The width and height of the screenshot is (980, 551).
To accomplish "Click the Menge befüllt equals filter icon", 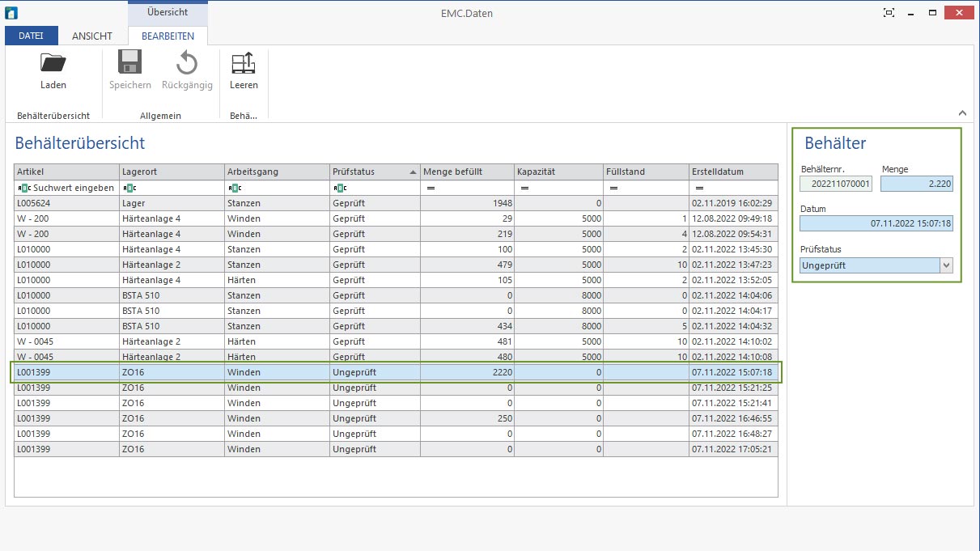I will pyautogui.click(x=431, y=188).
